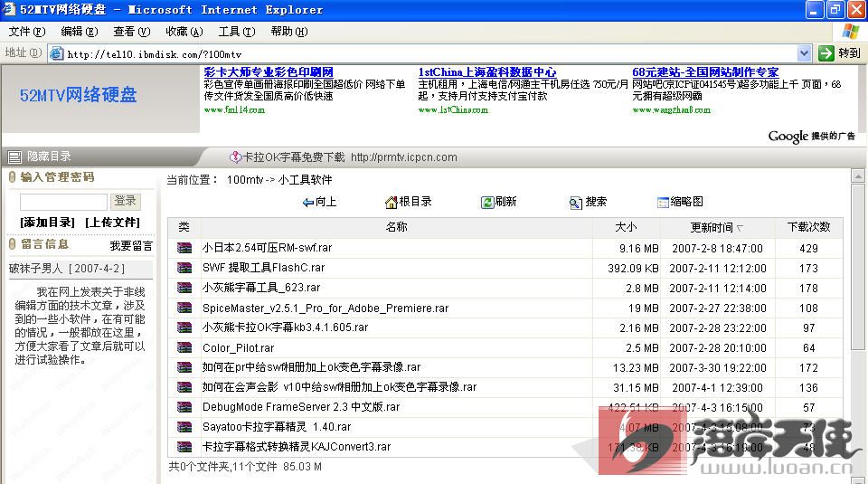Open ad link 彩卡大师专业彩色印刷网
The height and width of the screenshot is (484, 868).
[269, 72]
